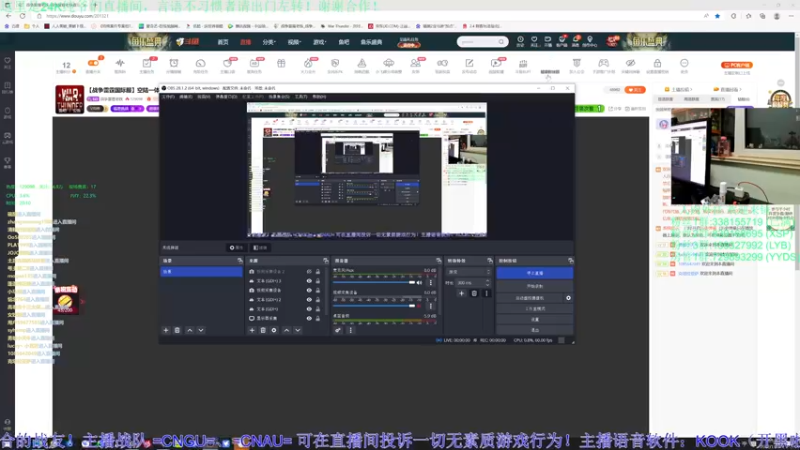Pop out the Scenes dock panel
Viewport: 800px width, 450px height.
coord(240,261)
